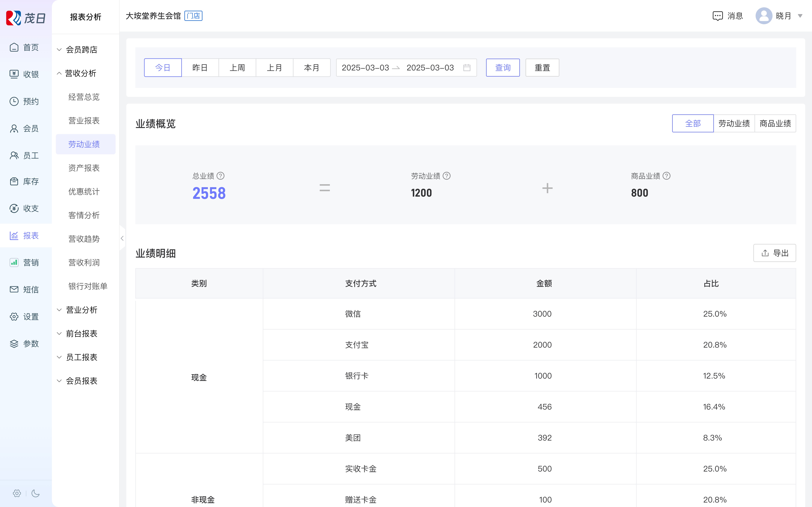Open the 短信 envelope icon

click(x=14, y=289)
